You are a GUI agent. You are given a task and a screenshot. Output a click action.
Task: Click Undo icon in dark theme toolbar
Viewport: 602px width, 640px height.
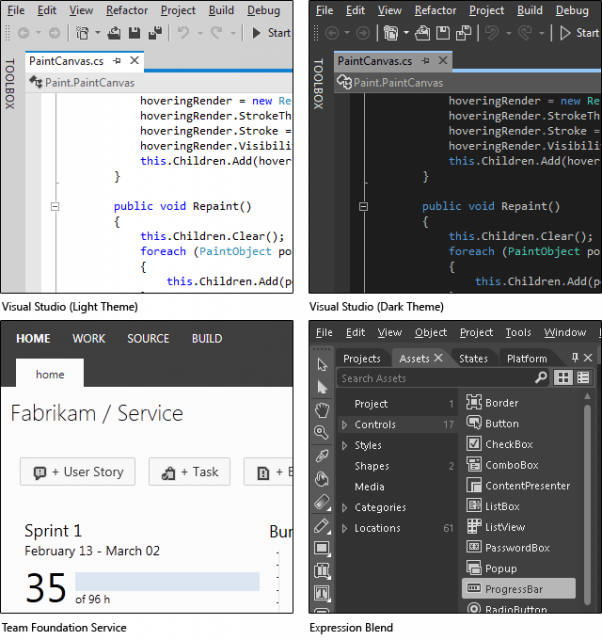pyautogui.click(x=492, y=32)
